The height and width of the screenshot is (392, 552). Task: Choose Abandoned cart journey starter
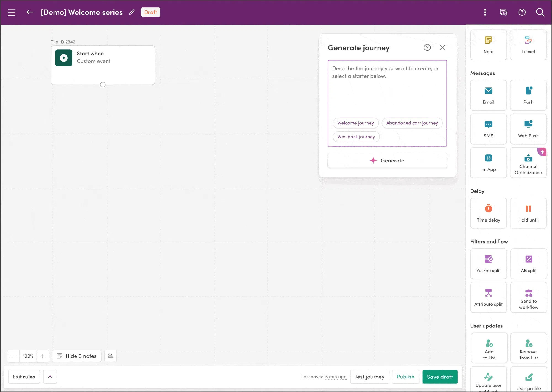412,123
